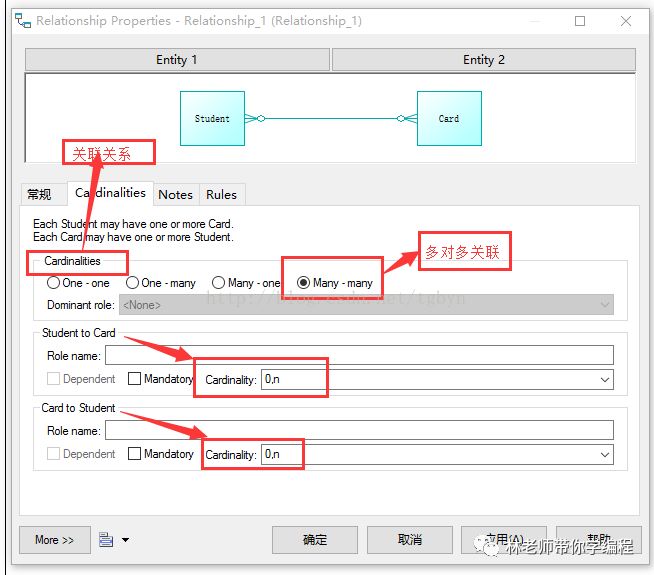Maximize the Relationship Properties window
The image size is (654, 575).
click(x=580, y=21)
